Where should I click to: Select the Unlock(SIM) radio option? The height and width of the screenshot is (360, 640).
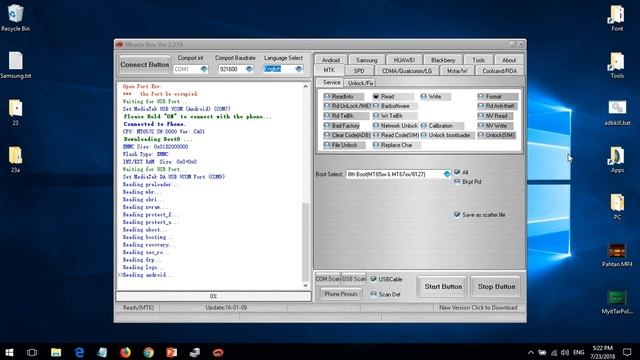click(497, 135)
